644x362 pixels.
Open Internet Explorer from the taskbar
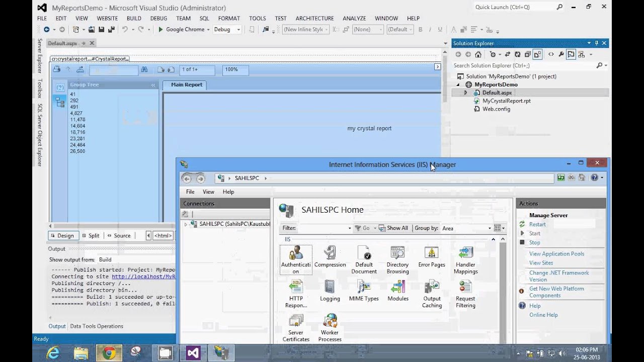point(53,353)
